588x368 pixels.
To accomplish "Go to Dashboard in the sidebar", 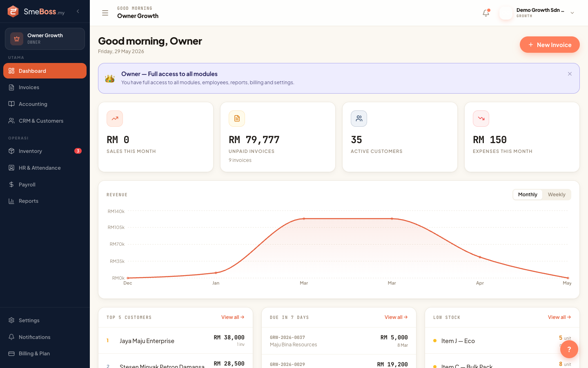I will pyautogui.click(x=45, y=71).
